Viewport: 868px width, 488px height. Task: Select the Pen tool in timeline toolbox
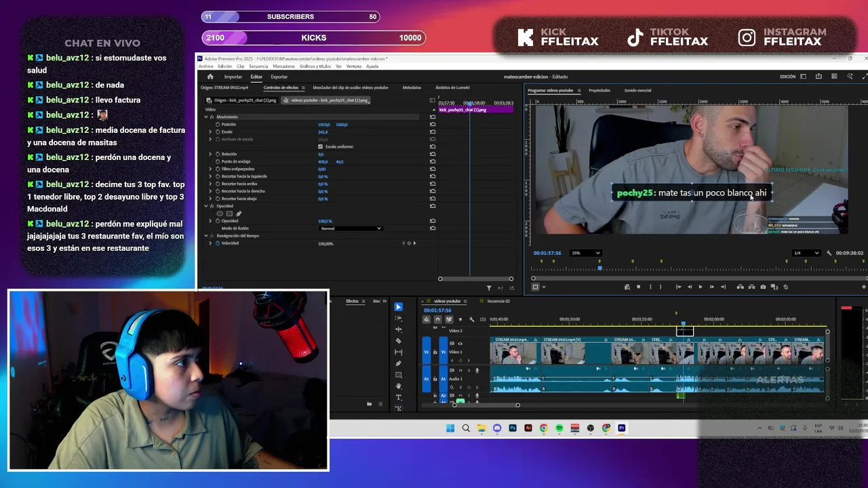398,363
